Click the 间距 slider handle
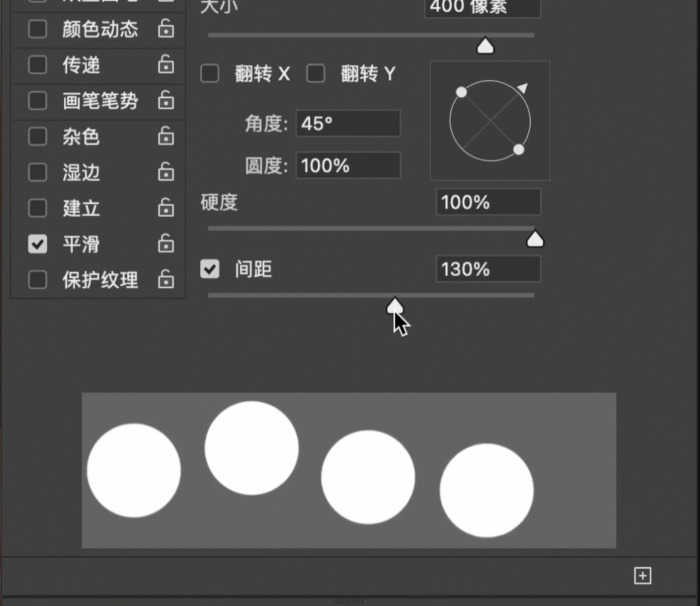This screenshot has height=606, width=700. [395, 306]
